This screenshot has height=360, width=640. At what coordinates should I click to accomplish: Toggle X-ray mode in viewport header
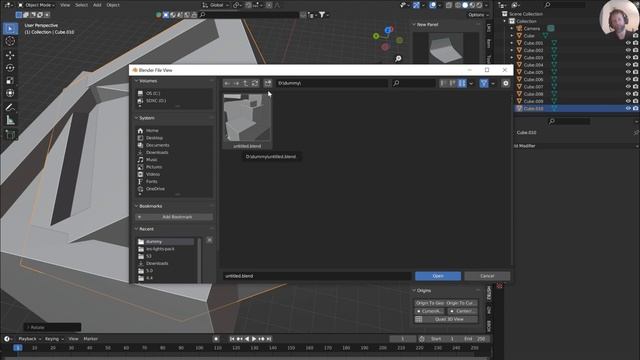click(449, 5)
